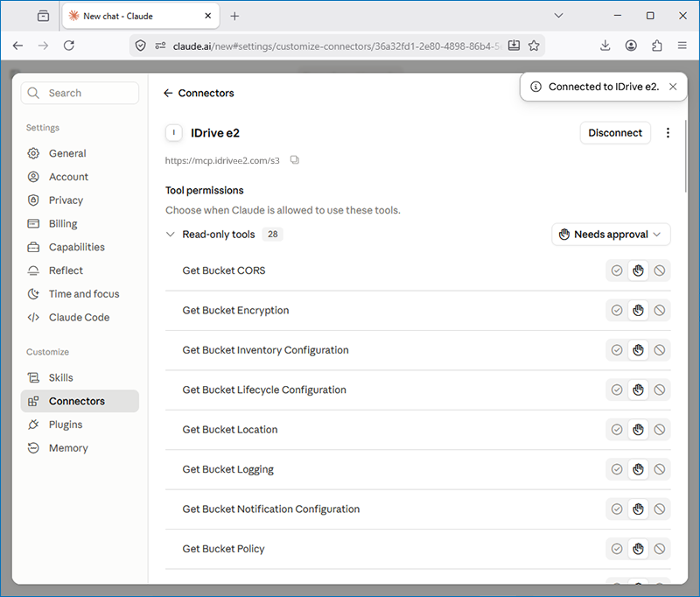The height and width of the screenshot is (597, 700).
Task: Open Claude Code settings
Action: click(x=80, y=318)
